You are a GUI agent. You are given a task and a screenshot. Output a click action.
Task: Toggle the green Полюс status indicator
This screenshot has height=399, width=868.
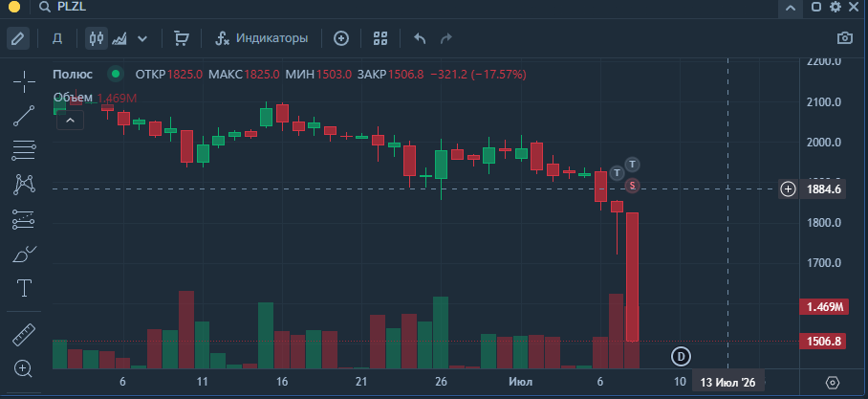click(x=115, y=74)
